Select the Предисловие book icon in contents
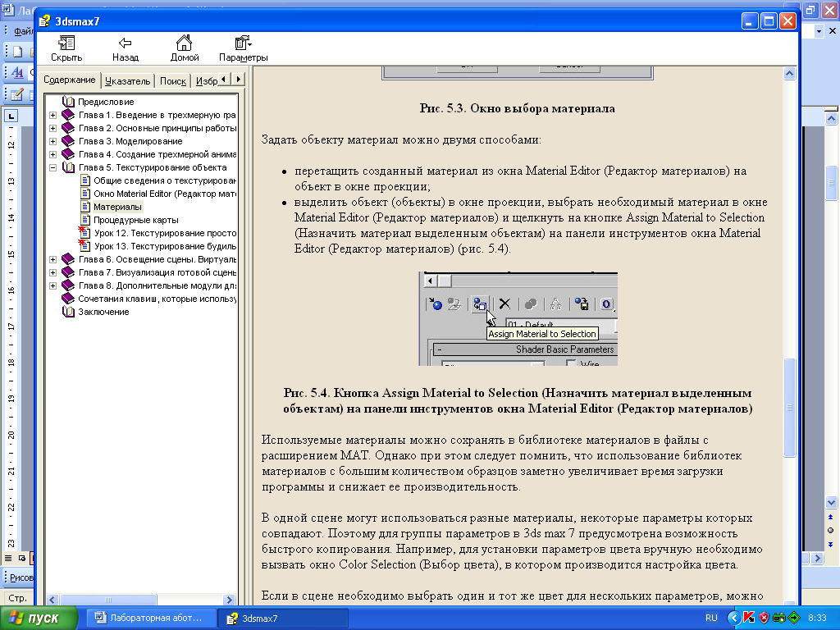 point(68,101)
